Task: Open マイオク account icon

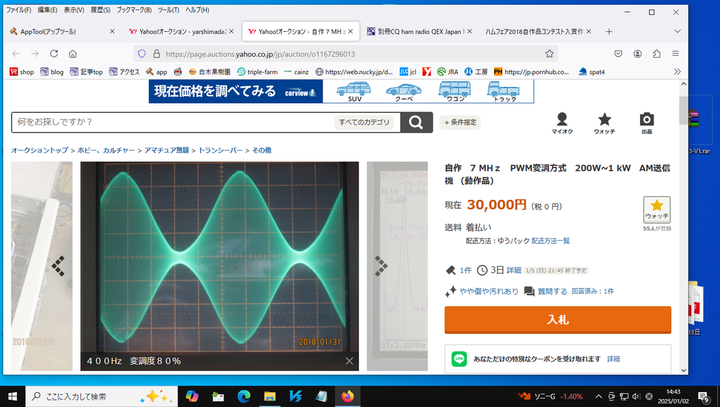Action: point(562,123)
